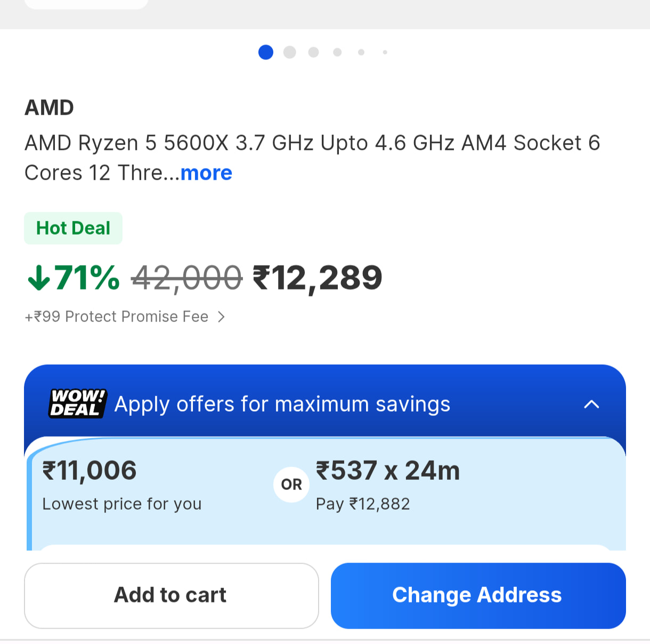The height and width of the screenshot is (644, 650).
Task: Click the OR divider badge
Action: click(291, 485)
